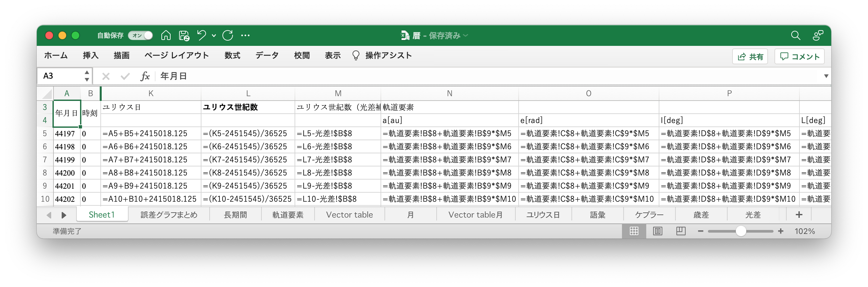
Task: Open the 表示 tab
Action: (333, 55)
